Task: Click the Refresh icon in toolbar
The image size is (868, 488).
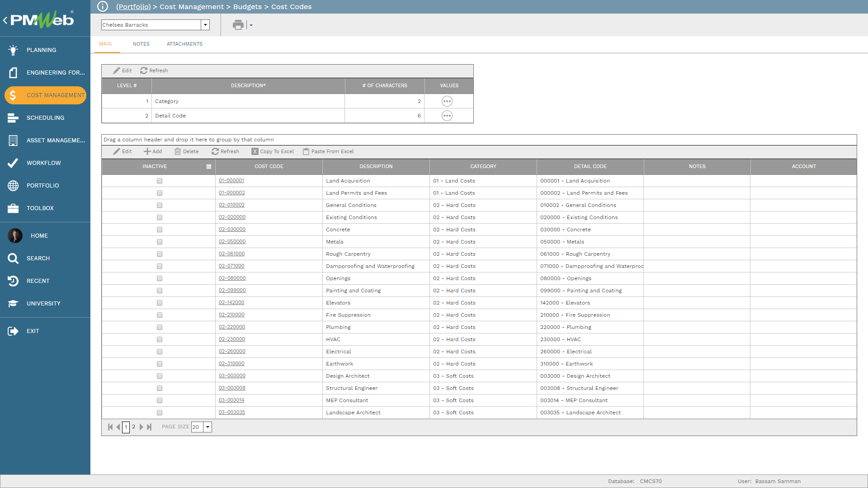Action: tap(144, 70)
